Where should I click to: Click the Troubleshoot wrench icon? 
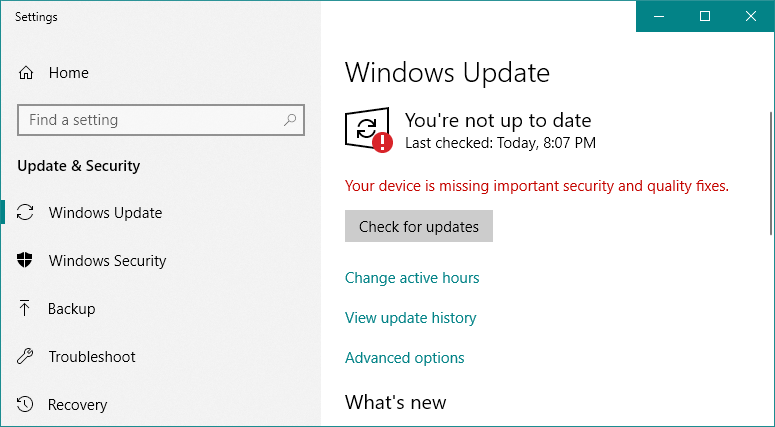(26, 357)
